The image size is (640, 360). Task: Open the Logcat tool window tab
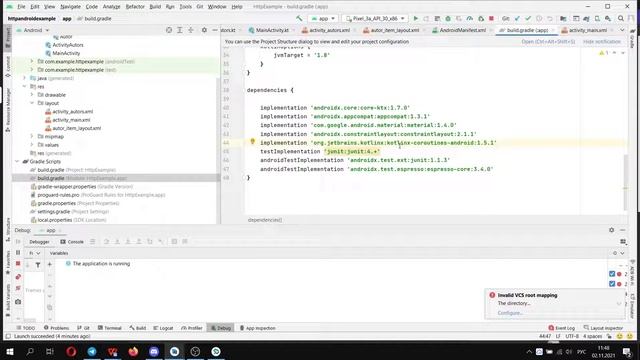pyautogui.click(x=163, y=328)
